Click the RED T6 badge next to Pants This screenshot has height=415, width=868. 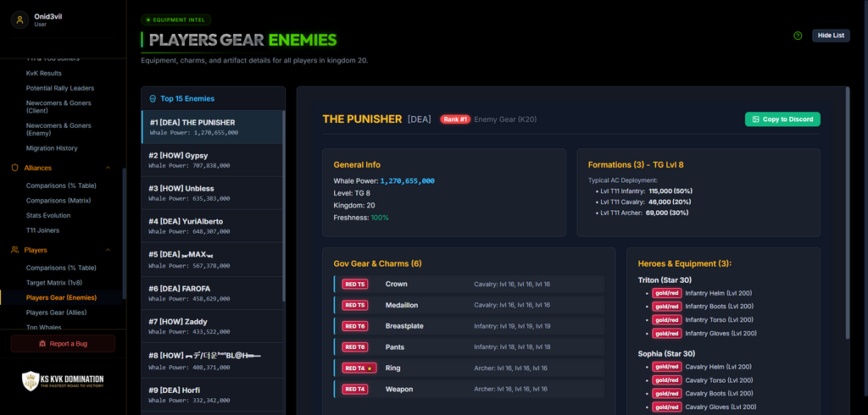[355, 347]
